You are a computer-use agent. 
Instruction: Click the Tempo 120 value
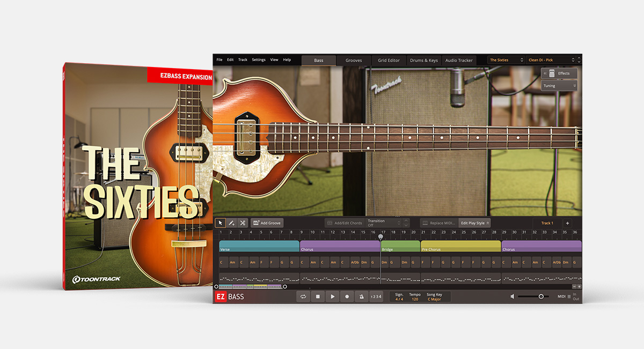(415, 299)
